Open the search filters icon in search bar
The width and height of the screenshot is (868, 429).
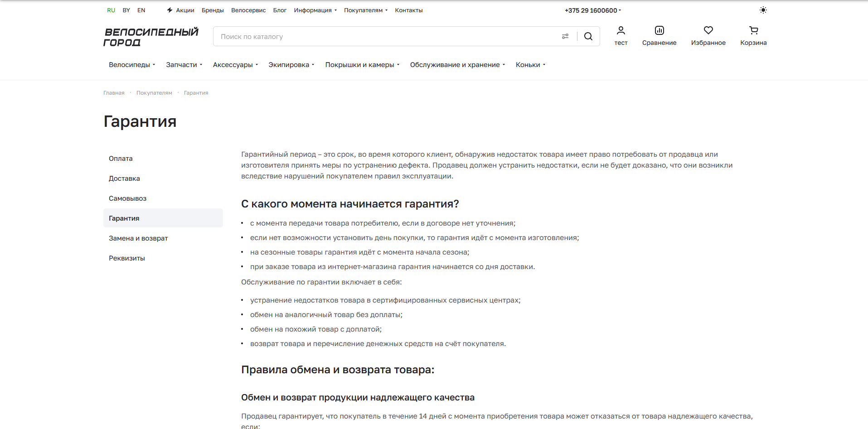[565, 36]
